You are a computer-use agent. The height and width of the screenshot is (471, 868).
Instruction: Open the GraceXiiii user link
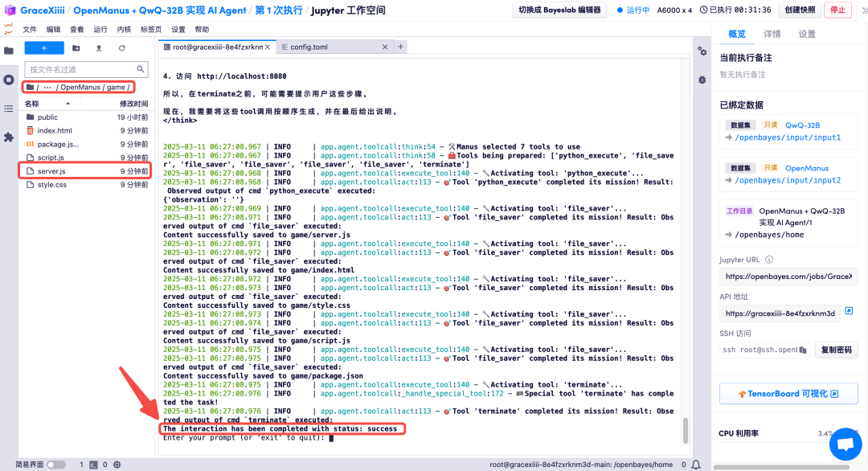coord(42,10)
